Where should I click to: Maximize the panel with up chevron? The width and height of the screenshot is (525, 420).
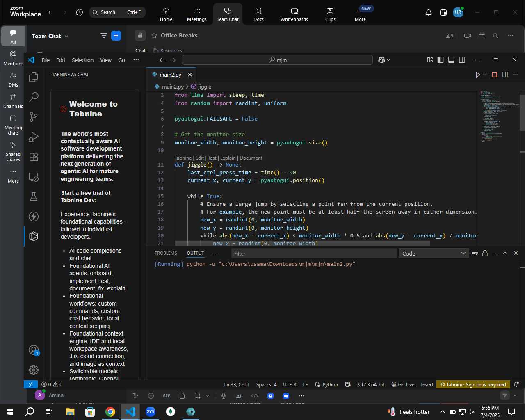tap(505, 253)
